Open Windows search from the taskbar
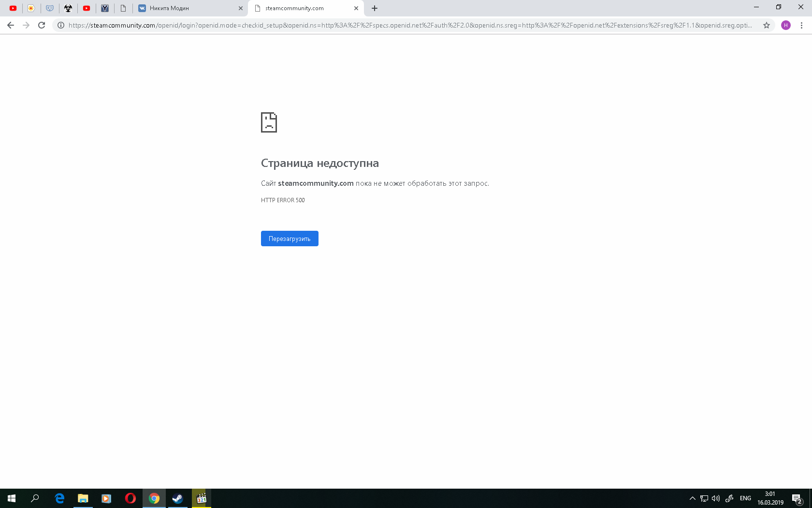 (x=35, y=498)
